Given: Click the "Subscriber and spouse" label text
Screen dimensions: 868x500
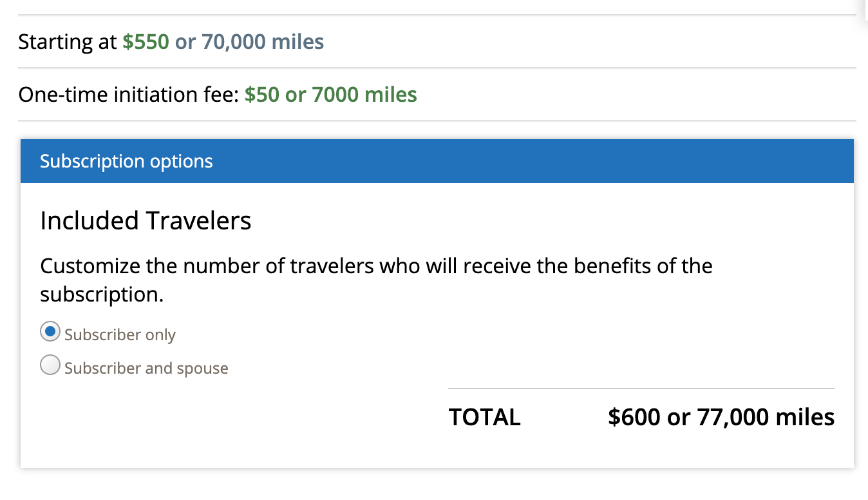Looking at the screenshot, I should click(x=146, y=369).
